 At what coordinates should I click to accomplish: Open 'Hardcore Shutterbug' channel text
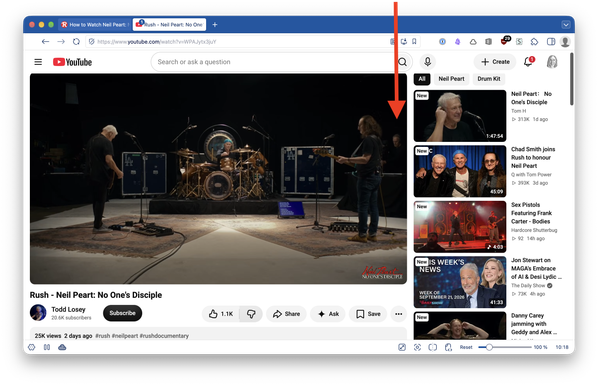[x=534, y=230]
